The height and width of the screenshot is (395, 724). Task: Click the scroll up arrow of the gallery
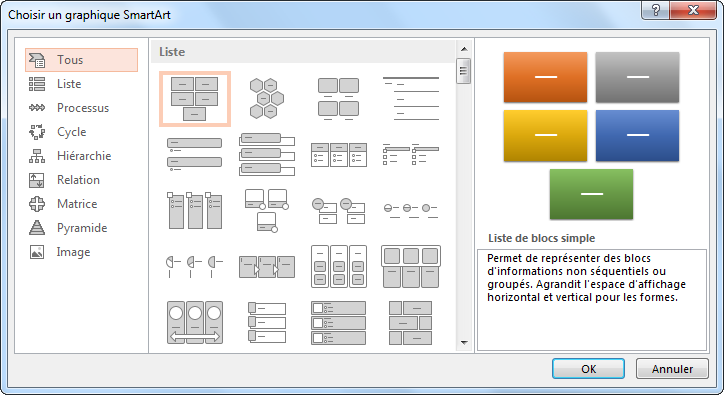click(464, 49)
